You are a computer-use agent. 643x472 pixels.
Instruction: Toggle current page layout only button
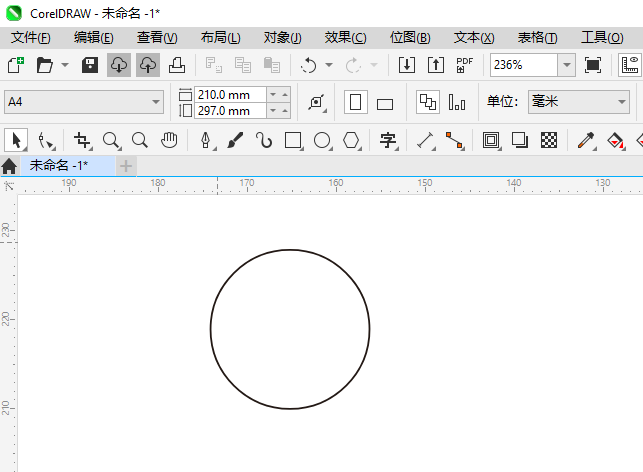coord(457,102)
